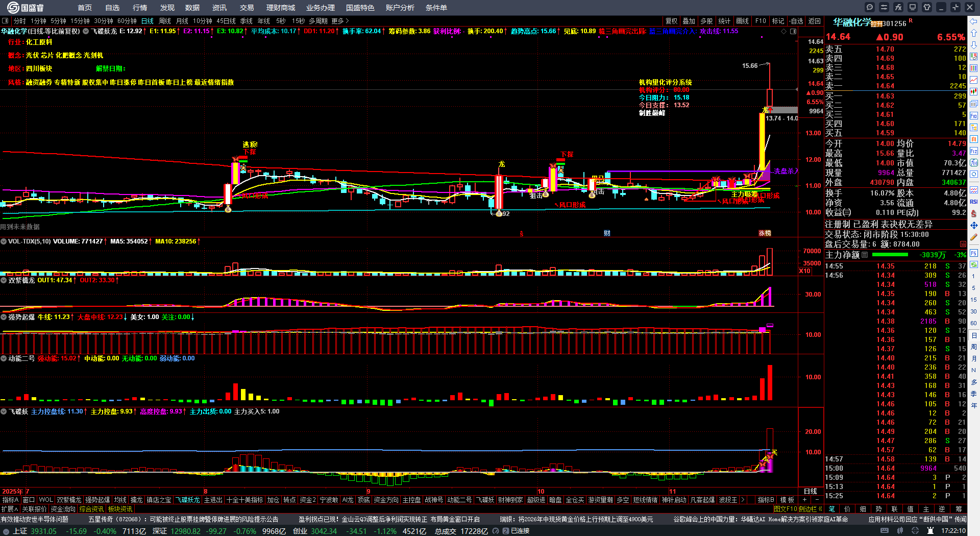980x536 pixels.
Task: Open the 双紫擒龙 indicator dropdown circle
Action: tap(4, 280)
